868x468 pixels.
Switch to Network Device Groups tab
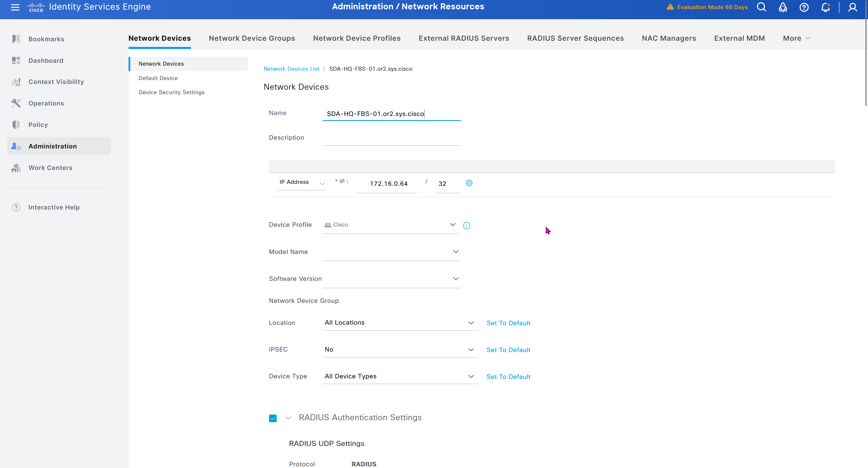pos(252,38)
